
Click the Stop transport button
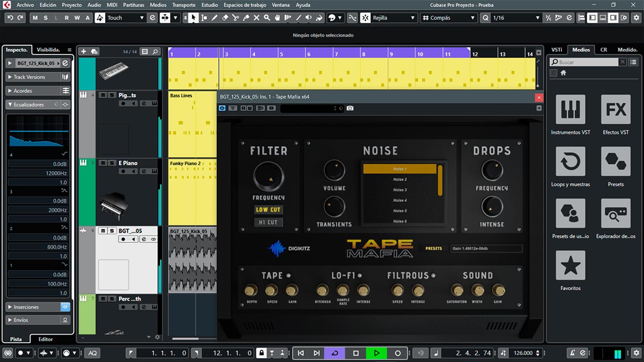pyautogui.click(x=356, y=353)
